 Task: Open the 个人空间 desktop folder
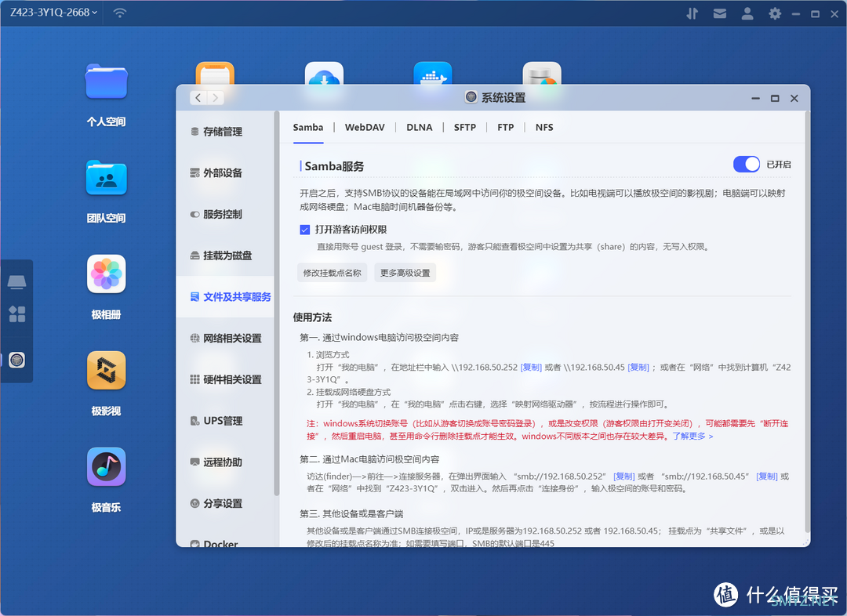(x=107, y=82)
